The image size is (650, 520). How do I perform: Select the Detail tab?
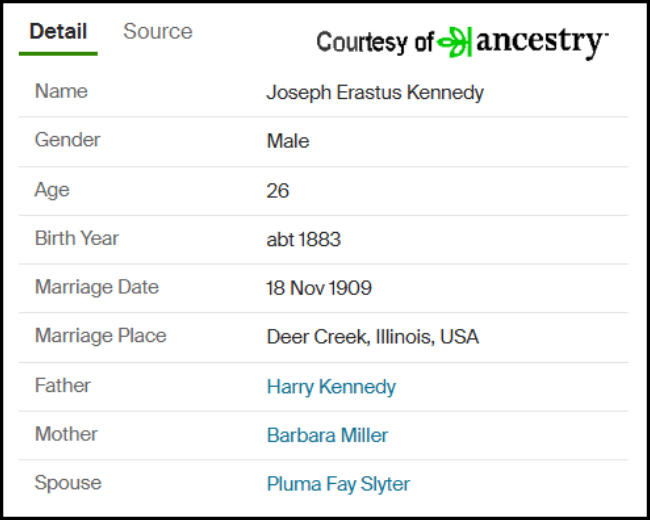58,31
